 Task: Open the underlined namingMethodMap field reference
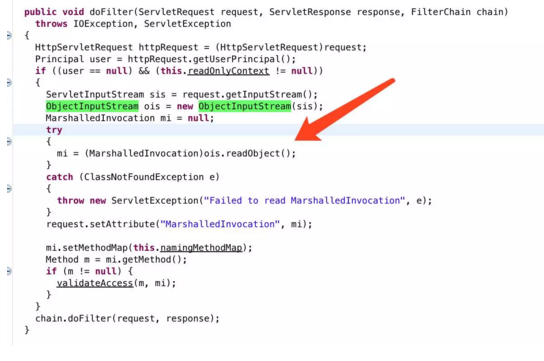[x=201, y=248]
